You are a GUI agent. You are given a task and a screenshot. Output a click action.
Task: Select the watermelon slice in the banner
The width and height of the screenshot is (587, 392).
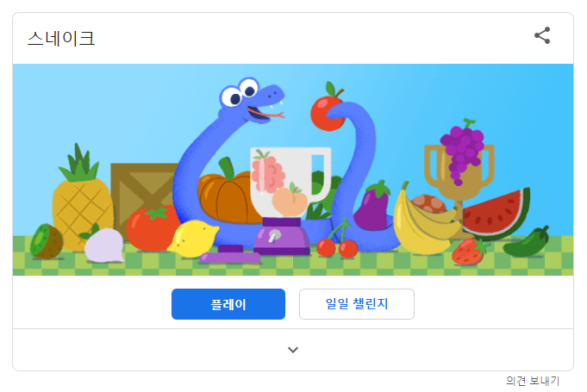coord(496,215)
